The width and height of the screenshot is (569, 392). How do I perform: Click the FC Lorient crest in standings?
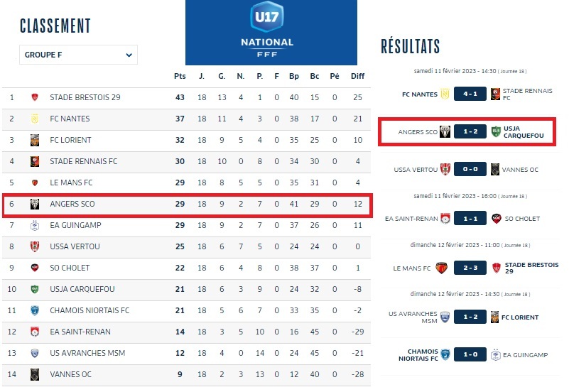[34, 140]
